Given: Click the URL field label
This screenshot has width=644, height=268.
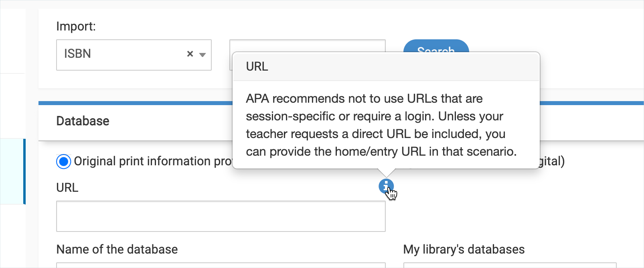Looking at the screenshot, I should click(x=67, y=188).
